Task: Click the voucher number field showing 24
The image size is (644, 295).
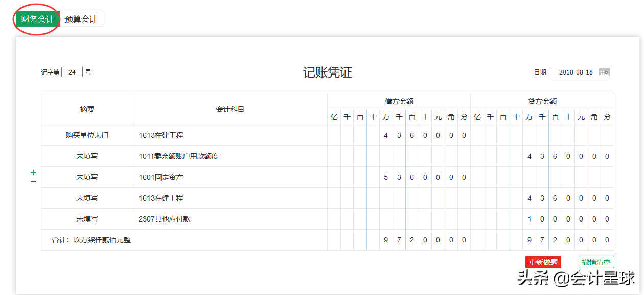Action: tap(72, 71)
